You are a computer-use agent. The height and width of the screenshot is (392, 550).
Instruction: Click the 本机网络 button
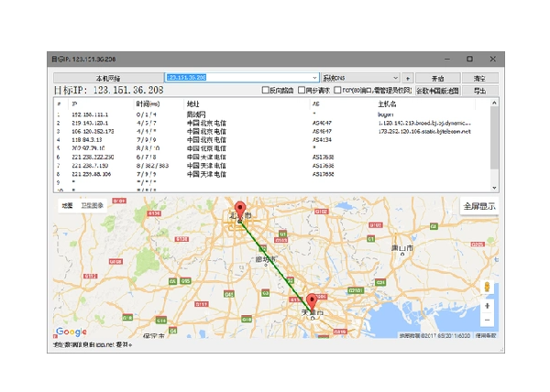[x=108, y=78]
